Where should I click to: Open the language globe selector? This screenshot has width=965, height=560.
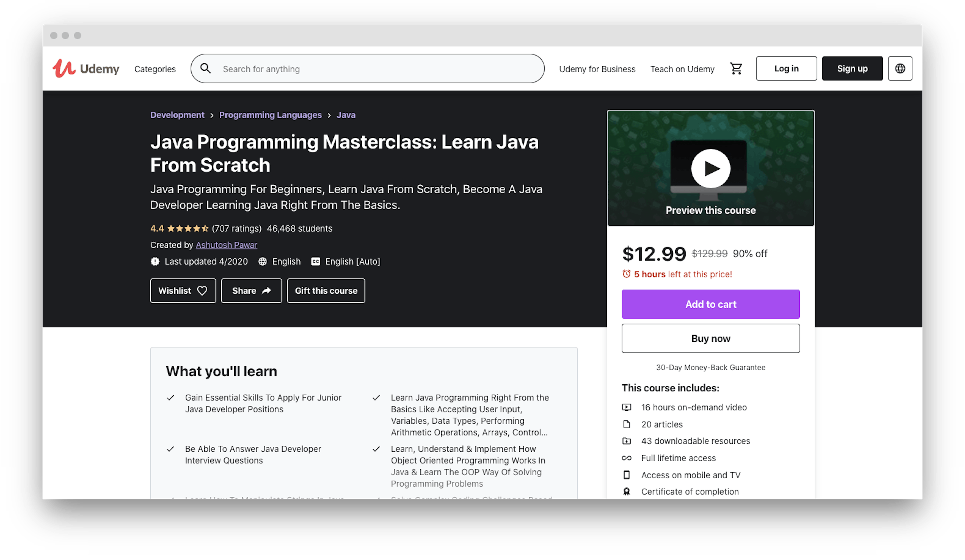point(900,69)
